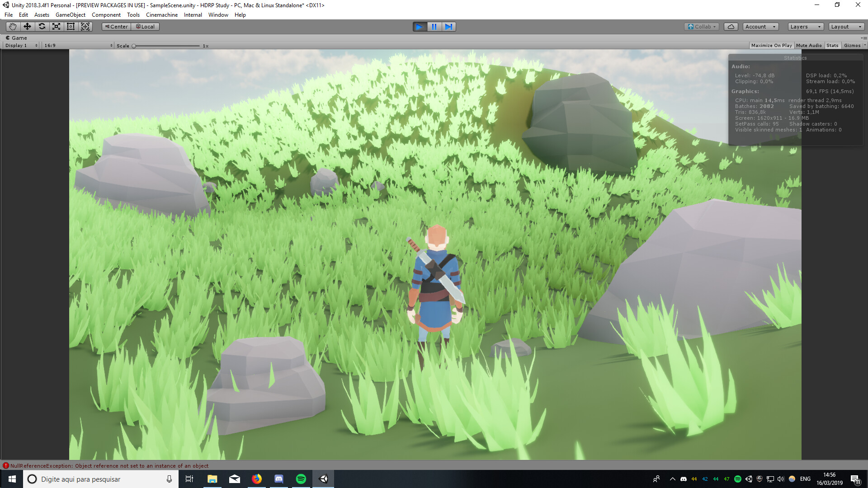Image resolution: width=868 pixels, height=488 pixels.
Task: Open the Collab dropdown
Action: 701,27
